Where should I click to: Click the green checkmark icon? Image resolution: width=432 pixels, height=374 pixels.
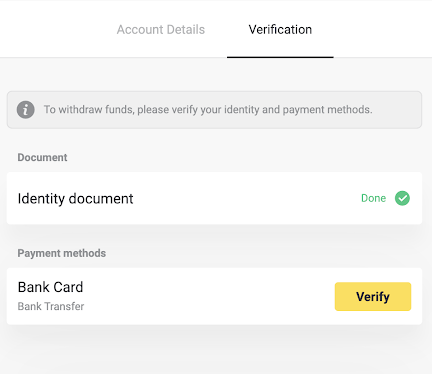(x=402, y=198)
